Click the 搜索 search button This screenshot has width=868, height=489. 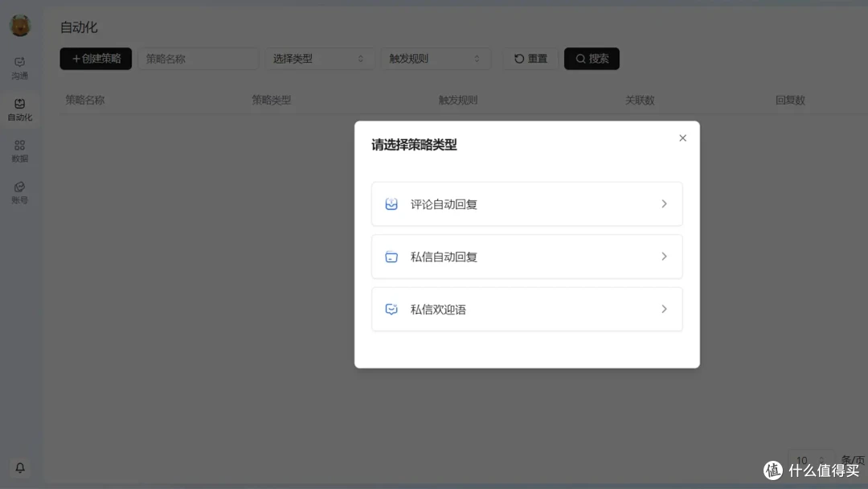(x=592, y=59)
